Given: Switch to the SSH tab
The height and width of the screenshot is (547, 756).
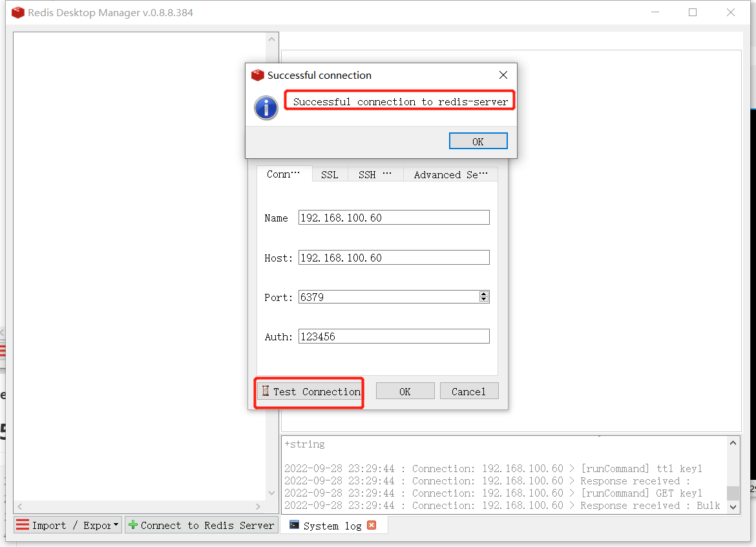Looking at the screenshot, I should 375,174.
